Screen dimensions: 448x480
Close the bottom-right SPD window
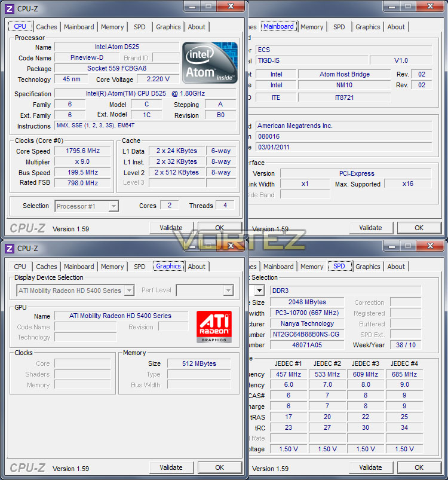(430, 246)
